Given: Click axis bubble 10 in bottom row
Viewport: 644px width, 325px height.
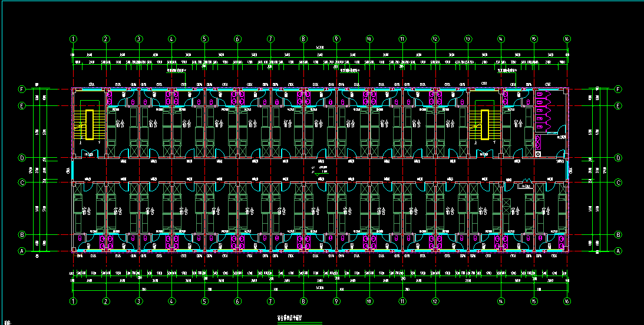Looking at the screenshot, I should (x=369, y=301).
